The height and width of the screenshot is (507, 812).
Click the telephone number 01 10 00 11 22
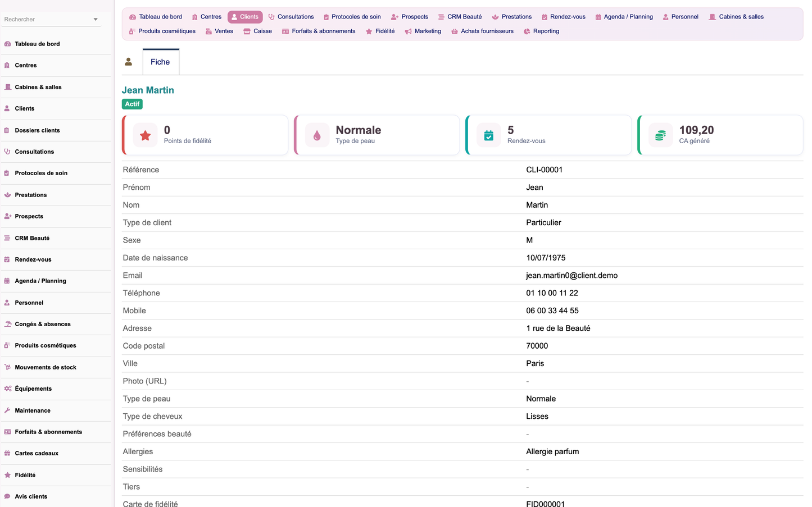[x=552, y=293]
